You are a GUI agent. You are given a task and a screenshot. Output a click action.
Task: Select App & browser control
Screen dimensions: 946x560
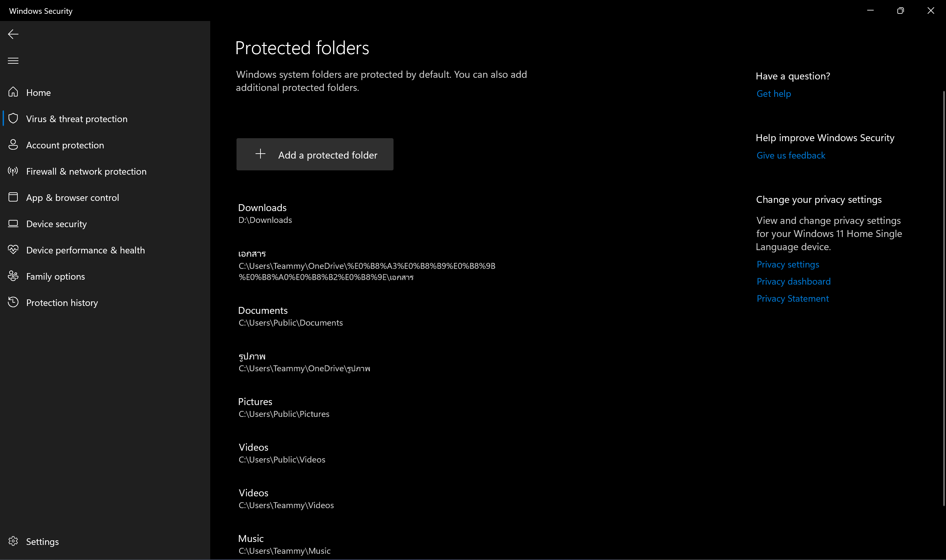point(73,198)
